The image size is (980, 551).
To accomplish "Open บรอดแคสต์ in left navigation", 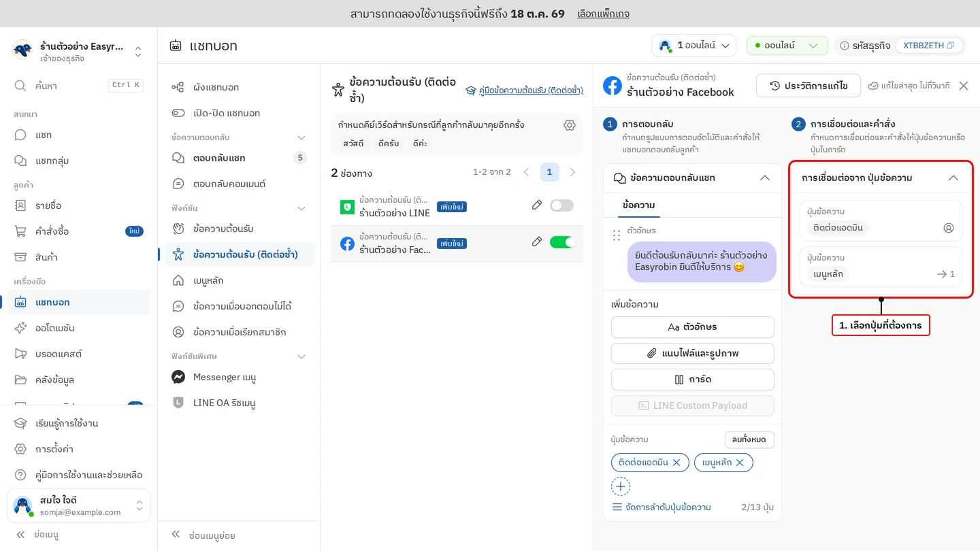I will click(x=78, y=354).
